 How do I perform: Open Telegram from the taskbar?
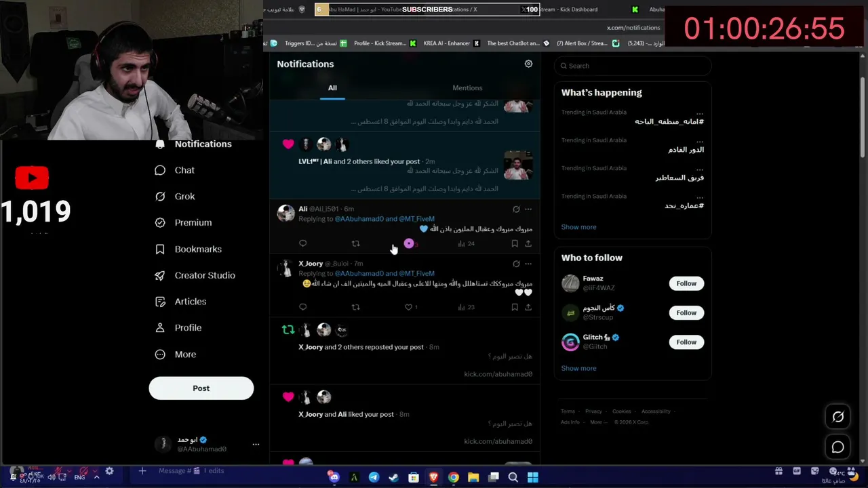pyautogui.click(x=374, y=478)
